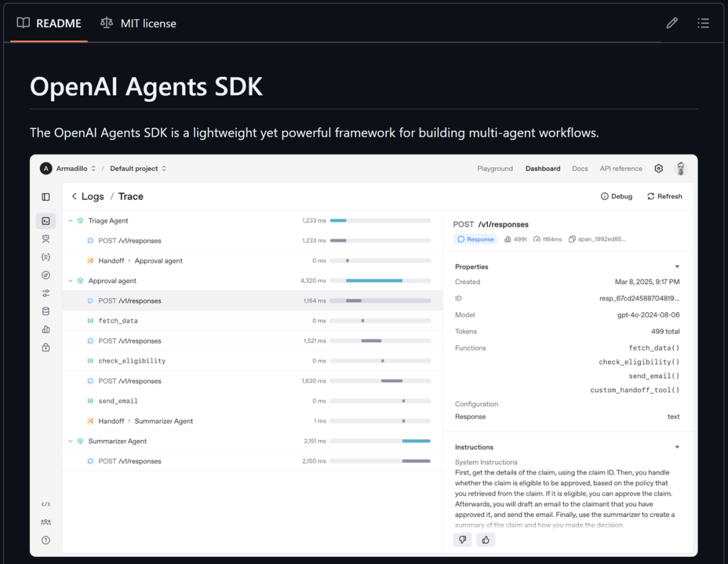Click the Response badge in detail panel

coord(475,239)
